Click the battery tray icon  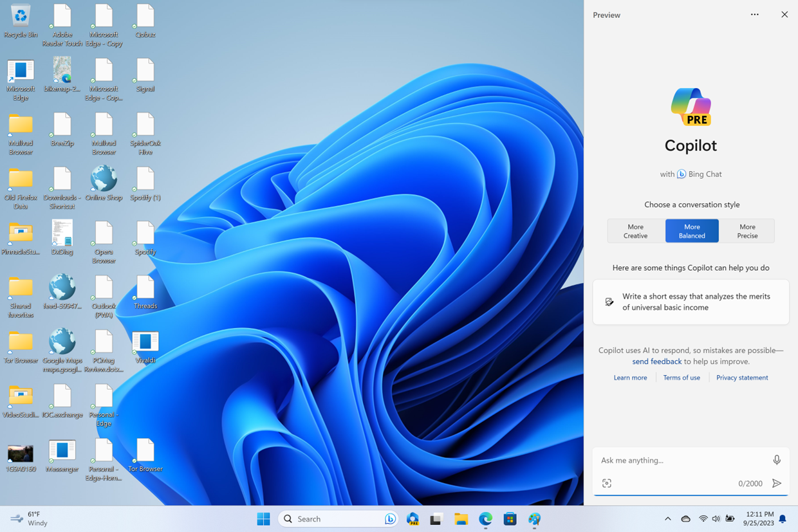click(730, 519)
